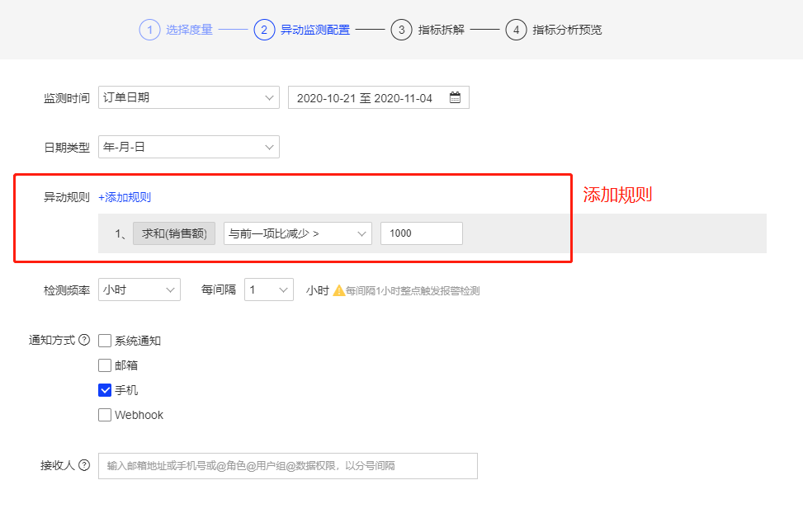Click step 2 circle icon 异动监测配置
This screenshot has height=532, width=803.
pyautogui.click(x=264, y=30)
